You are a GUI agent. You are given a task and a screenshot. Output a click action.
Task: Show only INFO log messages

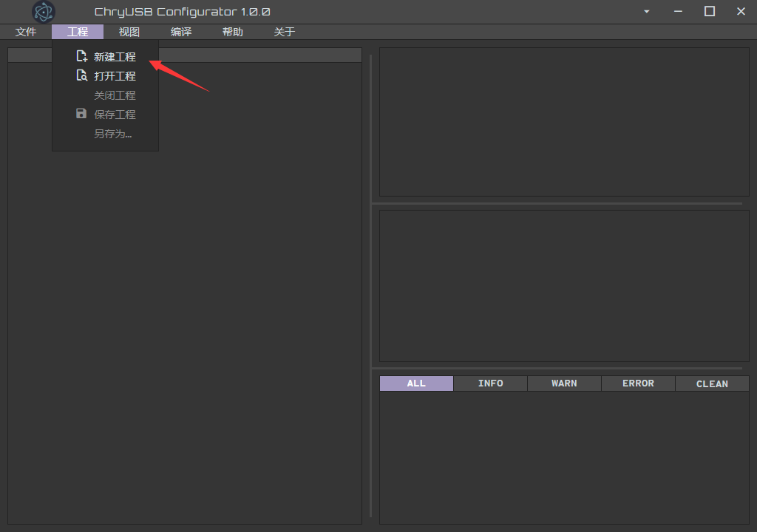[x=490, y=383]
